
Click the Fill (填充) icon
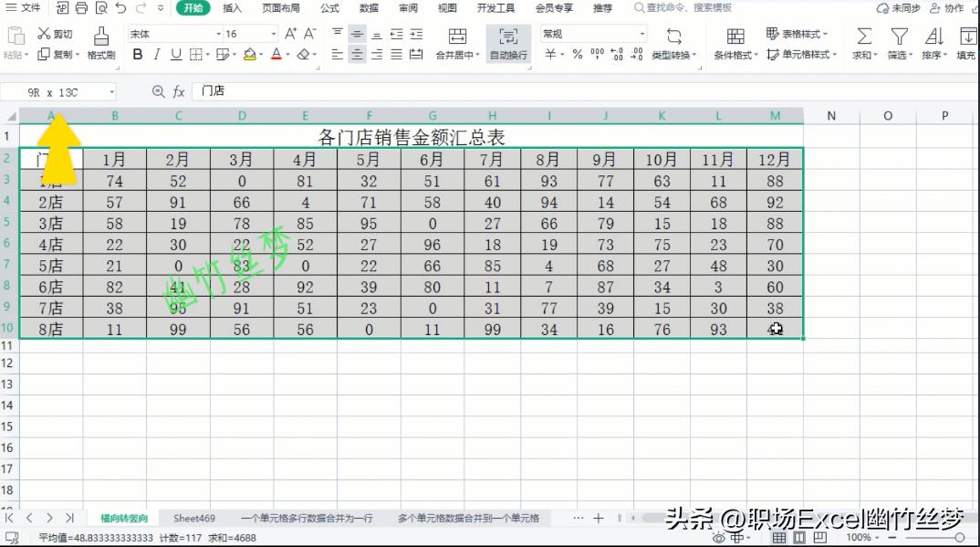pyautogui.click(x=968, y=37)
